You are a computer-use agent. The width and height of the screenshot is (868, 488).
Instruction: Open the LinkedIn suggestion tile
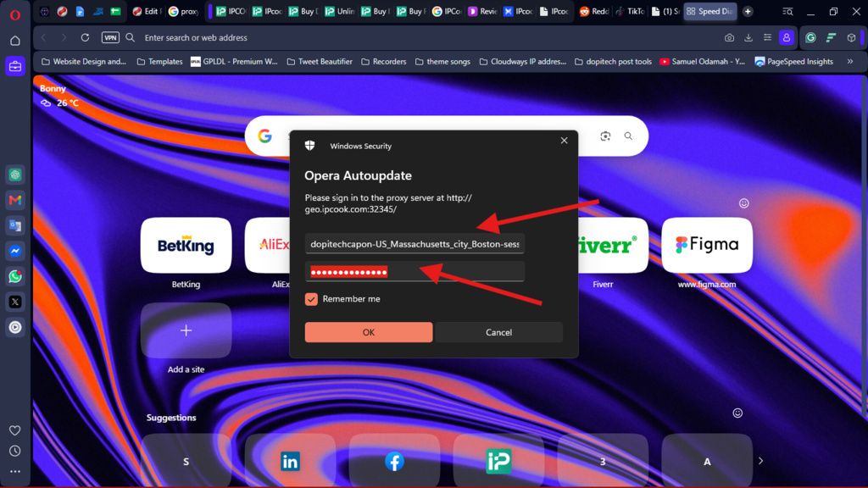click(290, 461)
